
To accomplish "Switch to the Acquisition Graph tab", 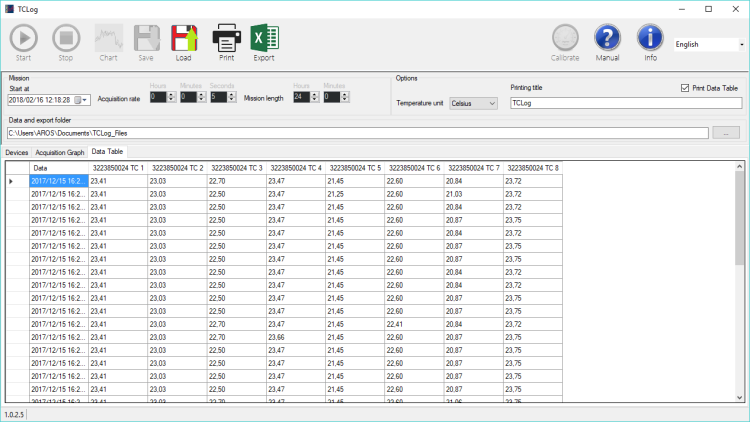I will coord(60,152).
